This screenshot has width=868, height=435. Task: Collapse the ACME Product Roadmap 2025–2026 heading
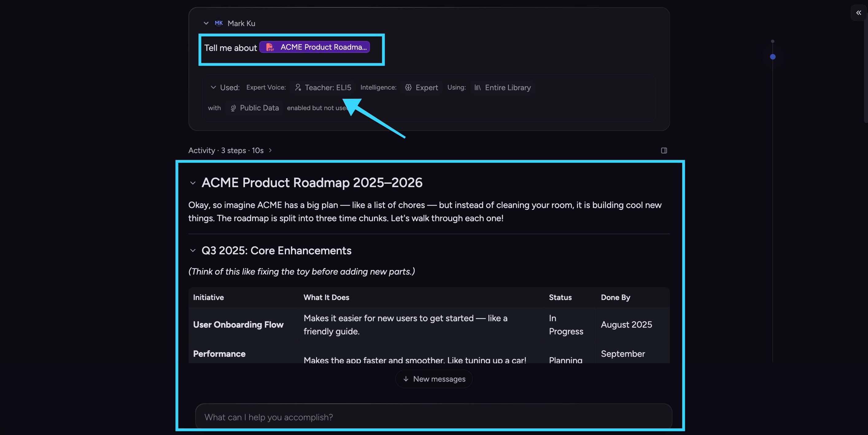[193, 183]
